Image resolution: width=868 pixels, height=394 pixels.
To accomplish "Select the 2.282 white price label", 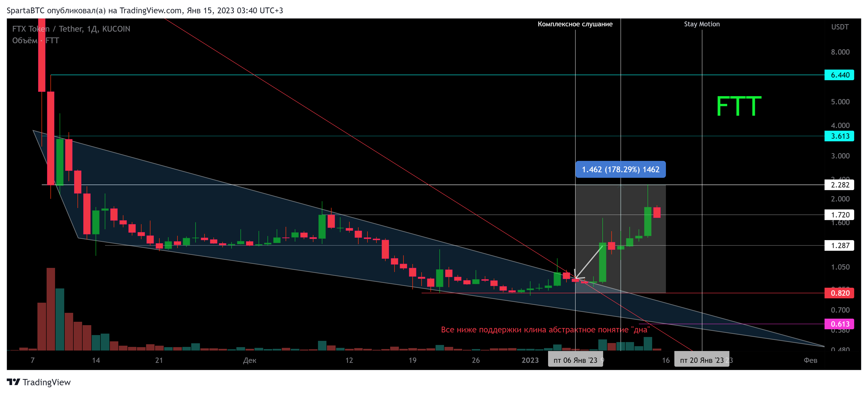I will tap(839, 185).
